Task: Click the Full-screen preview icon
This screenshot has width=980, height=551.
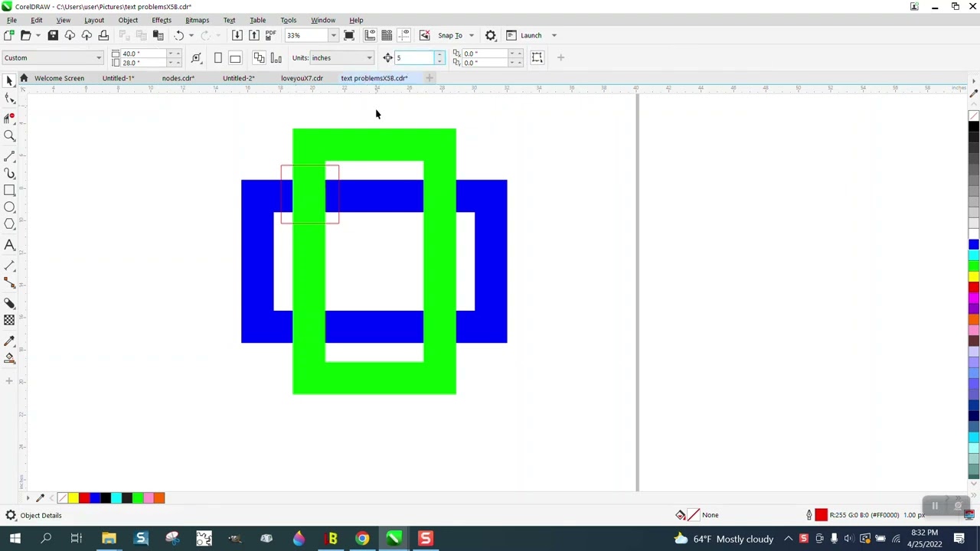Action: 349,35
